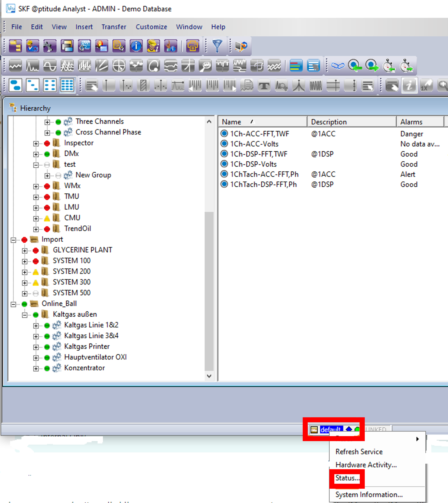Select the 1Ch-ACC-FFT,TWF list row
Screen dimensions: 448x503
(259, 134)
